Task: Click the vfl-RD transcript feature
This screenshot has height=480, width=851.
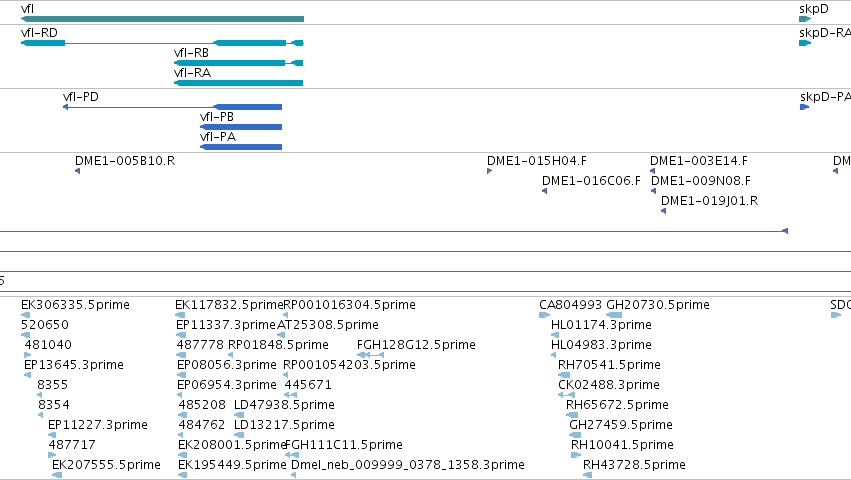Action: 162,43
